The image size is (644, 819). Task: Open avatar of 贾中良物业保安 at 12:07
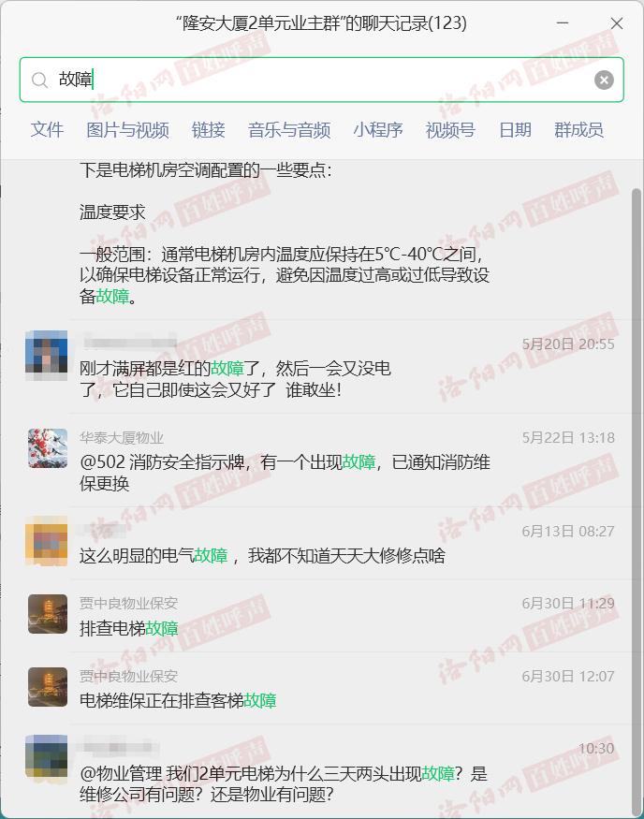point(47,686)
